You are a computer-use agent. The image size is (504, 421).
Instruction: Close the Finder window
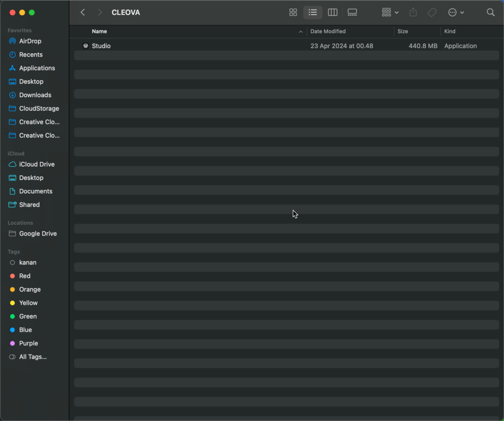click(x=12, y=12)
